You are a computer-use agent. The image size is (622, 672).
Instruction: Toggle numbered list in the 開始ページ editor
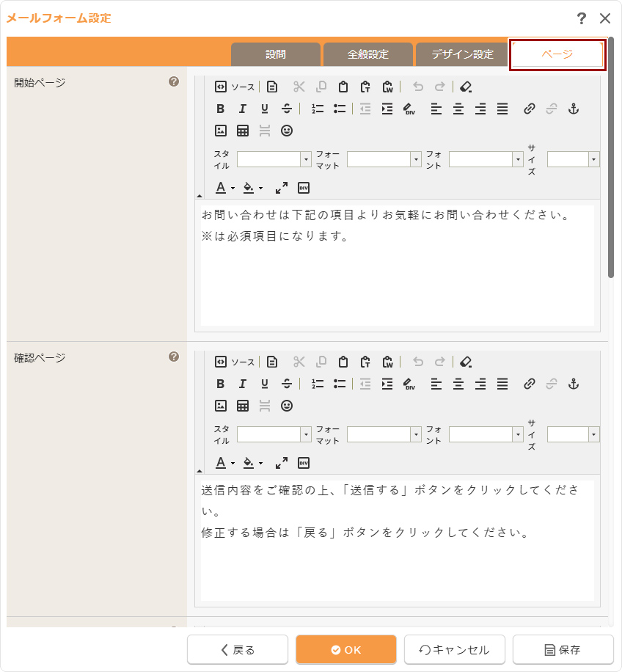[x=318, y=109]
